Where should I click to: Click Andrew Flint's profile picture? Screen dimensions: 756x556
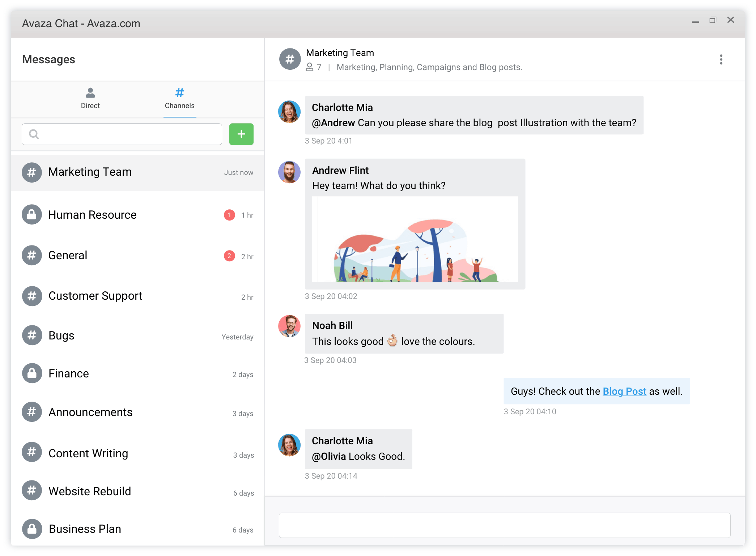coord(289,172)
